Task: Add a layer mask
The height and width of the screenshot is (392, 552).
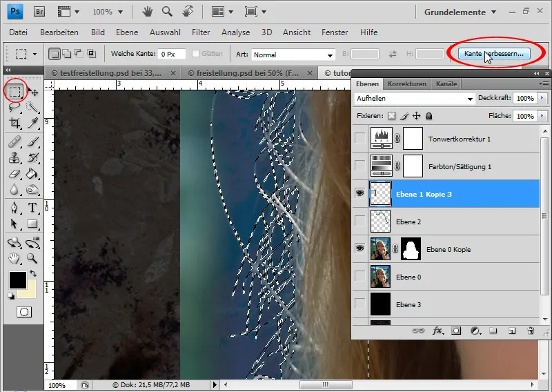Action: pos(456,331)
